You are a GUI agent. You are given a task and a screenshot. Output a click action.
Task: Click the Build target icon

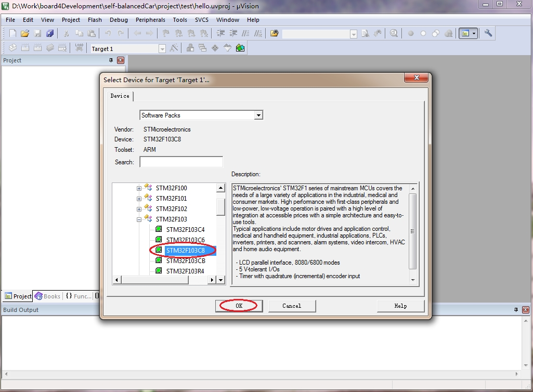[x=25, y=48]
